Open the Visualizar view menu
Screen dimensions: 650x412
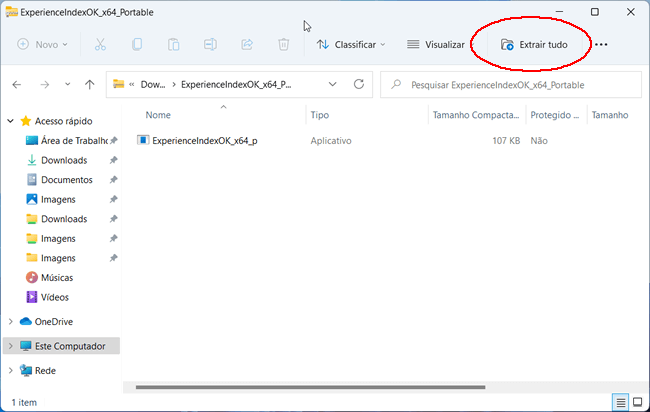(436, 44)
